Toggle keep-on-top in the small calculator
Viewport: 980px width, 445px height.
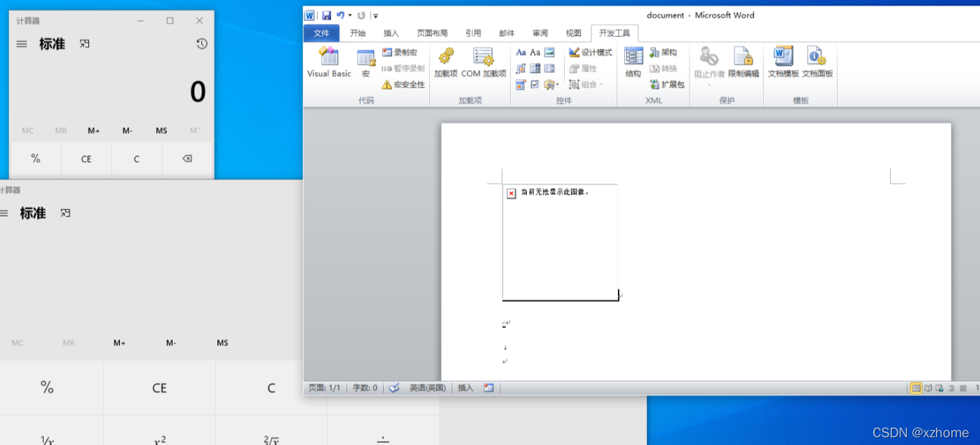84,43
